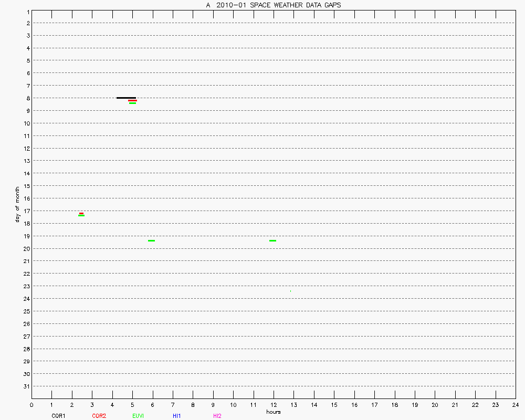The image size is (525, 420).
Task: Click the red COR2 legend label
Action: tap(99, 416)
